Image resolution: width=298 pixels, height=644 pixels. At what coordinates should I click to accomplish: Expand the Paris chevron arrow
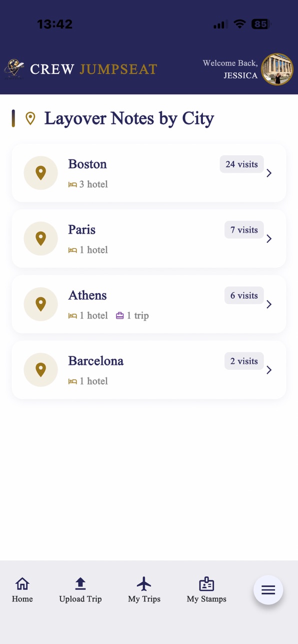tap(269, 239)
